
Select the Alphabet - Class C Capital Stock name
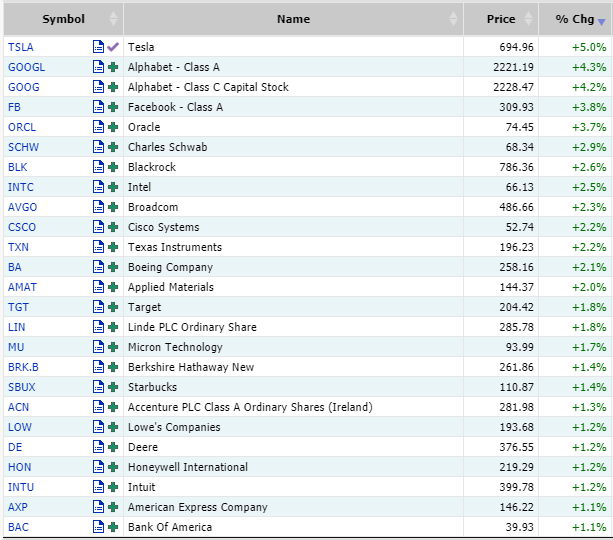click(x=208, y=87)
